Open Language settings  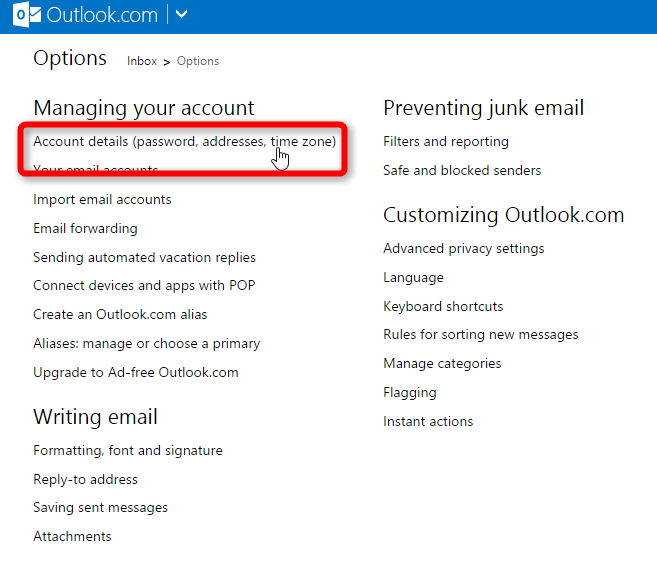tap(414, 278)
